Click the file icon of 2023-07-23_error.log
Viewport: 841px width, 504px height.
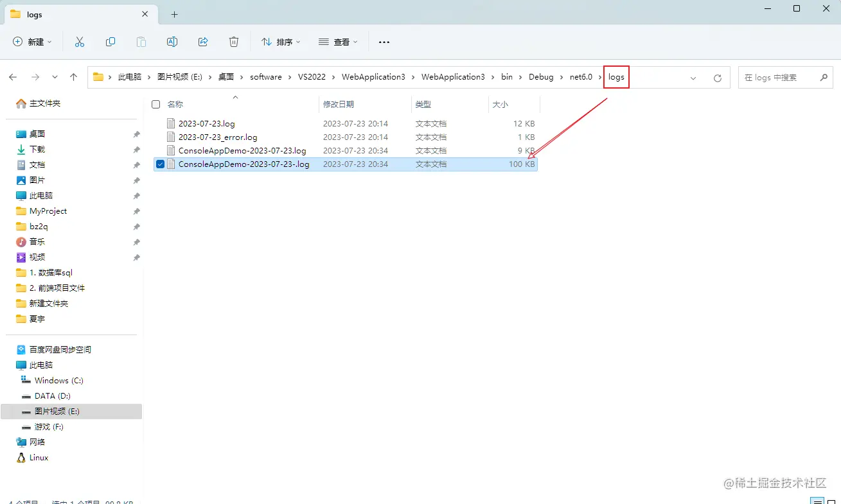171,137
